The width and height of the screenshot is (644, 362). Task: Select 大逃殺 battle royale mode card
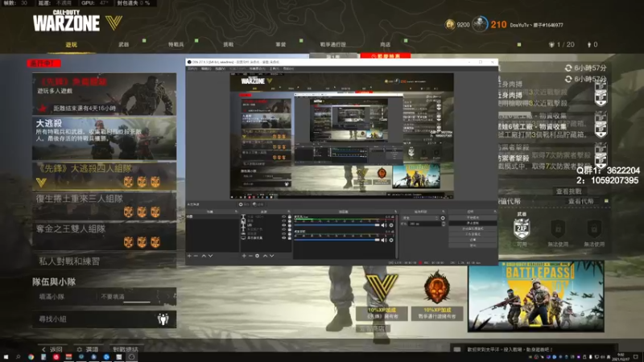pos(105,138)
